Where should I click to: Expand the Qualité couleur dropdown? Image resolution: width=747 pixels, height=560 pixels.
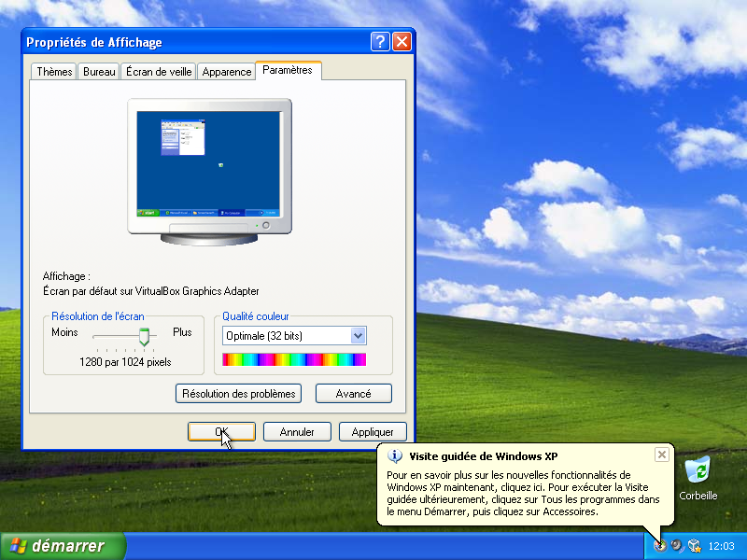(358, 336)
